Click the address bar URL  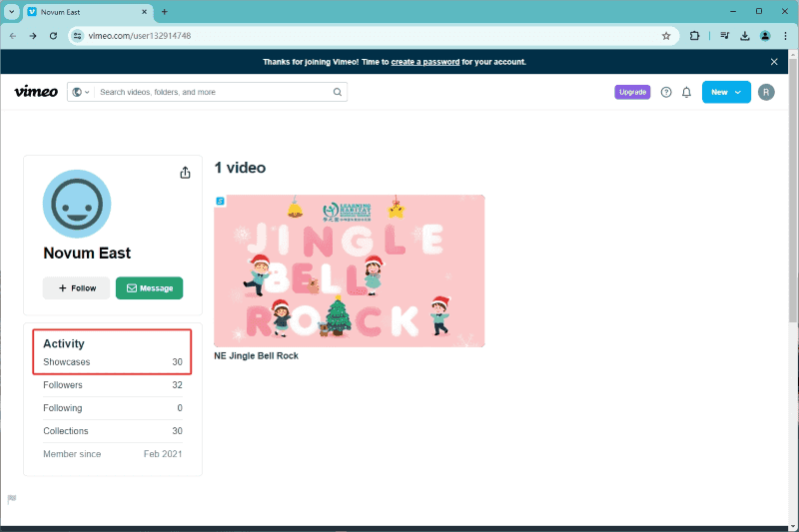139,36
